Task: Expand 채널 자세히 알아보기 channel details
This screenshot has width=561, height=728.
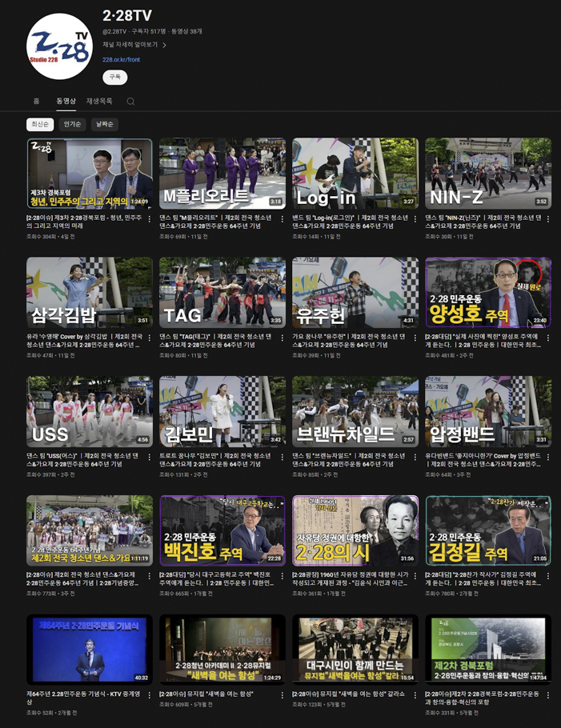Action: click(x=134, y=45)
